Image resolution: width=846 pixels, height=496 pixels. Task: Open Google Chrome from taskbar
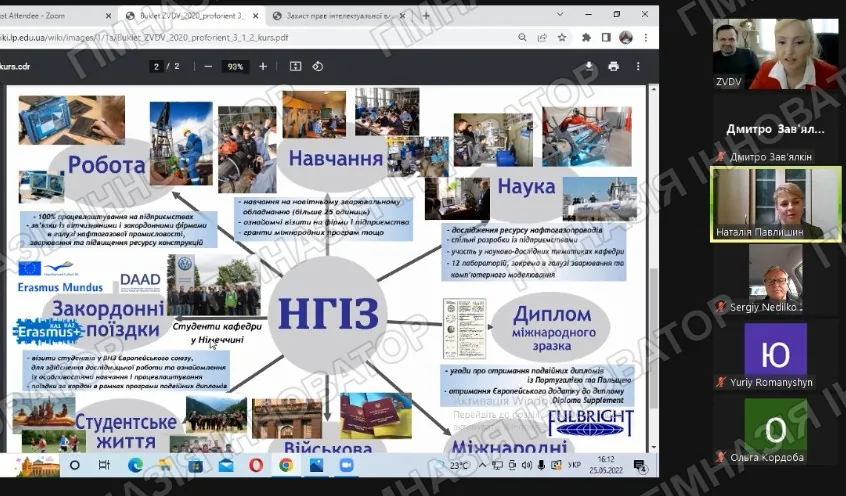point(286,465)
